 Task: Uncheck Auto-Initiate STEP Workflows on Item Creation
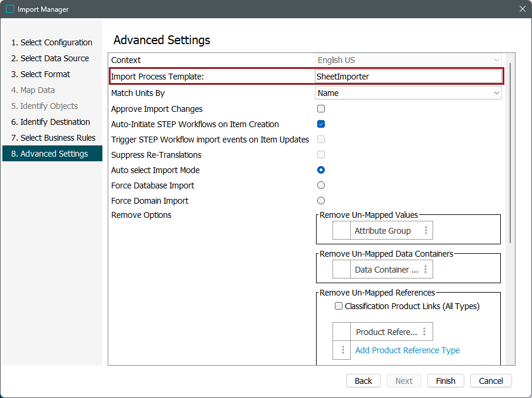point(321,124)
